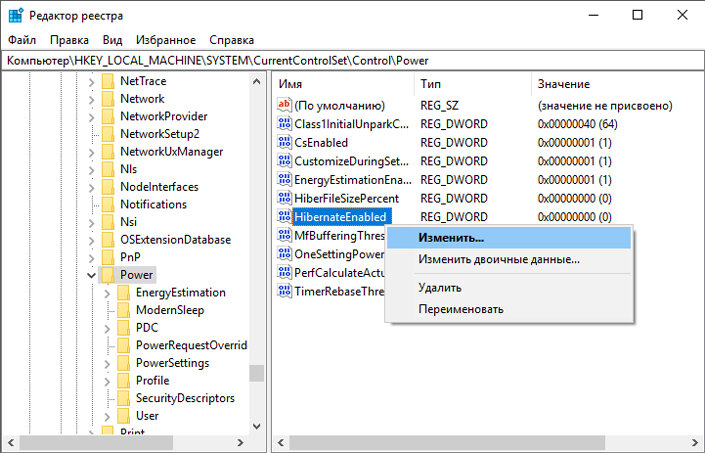
Task: Click the NetTrace folder icon
Action: [108, 81]
